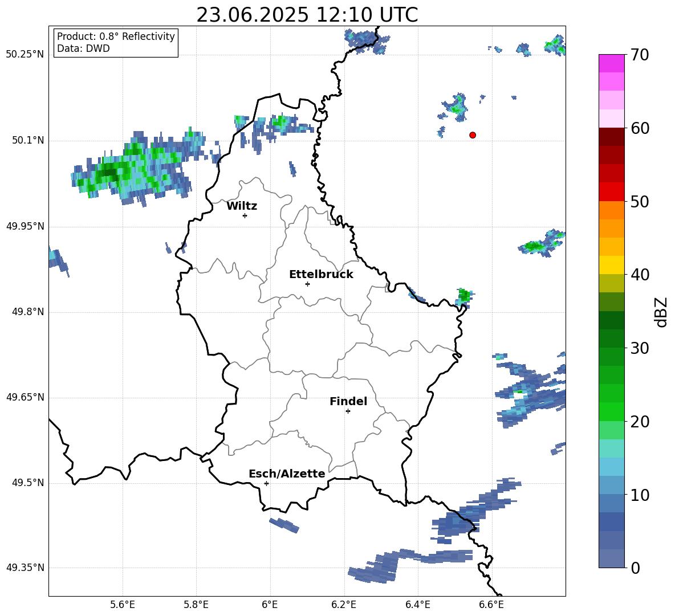
Task: Click the 50.25°N latitude label
Action: click(x=25, y=55)
